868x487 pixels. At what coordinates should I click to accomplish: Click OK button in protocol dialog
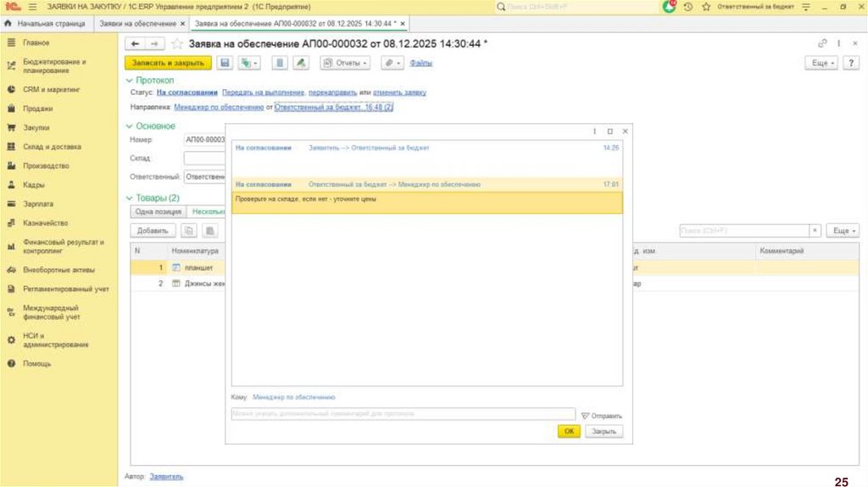coord(569,432)
